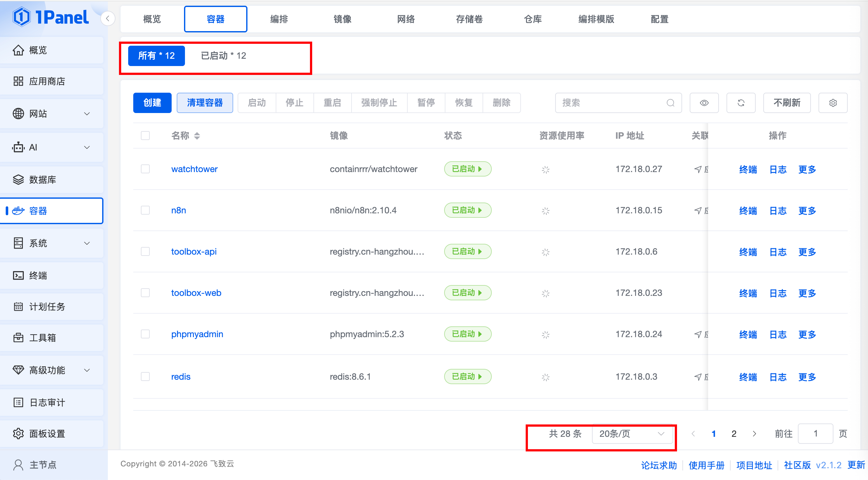Click the search magnifier icon
The height and width of the screenshot is (480, 868).
click(x=670, y=103)
